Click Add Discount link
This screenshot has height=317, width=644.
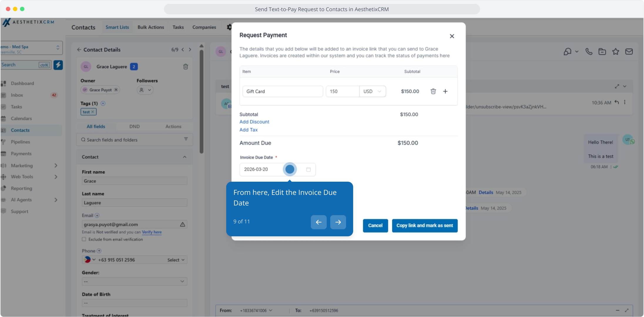tap(254, 122)
